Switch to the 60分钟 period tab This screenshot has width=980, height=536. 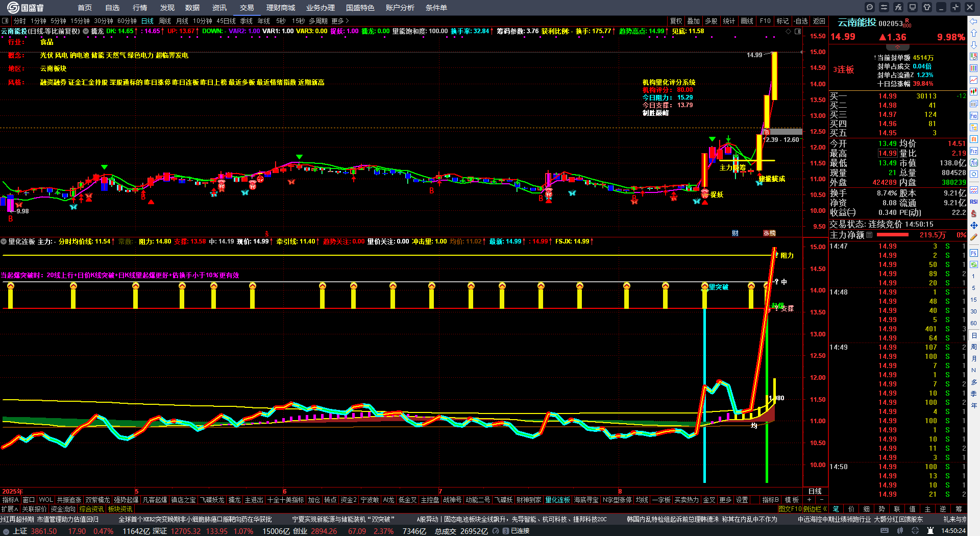127,21
